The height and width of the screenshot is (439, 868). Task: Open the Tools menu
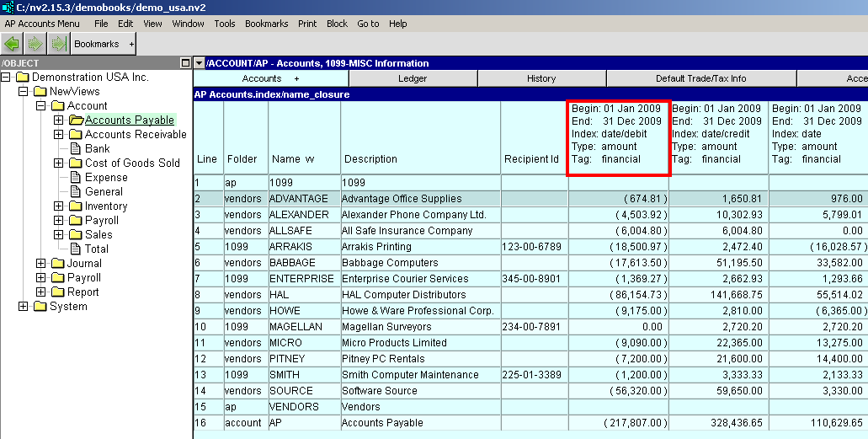pos(225,24)
